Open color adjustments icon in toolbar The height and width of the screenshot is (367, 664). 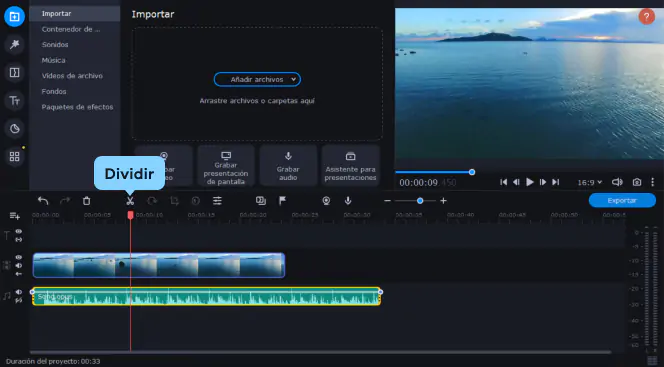[196, 201]
